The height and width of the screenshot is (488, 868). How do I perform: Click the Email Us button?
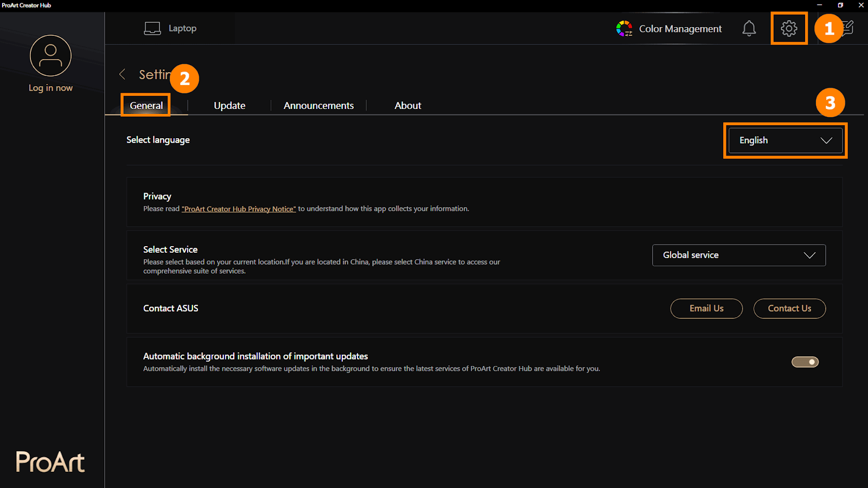(706, 309)
